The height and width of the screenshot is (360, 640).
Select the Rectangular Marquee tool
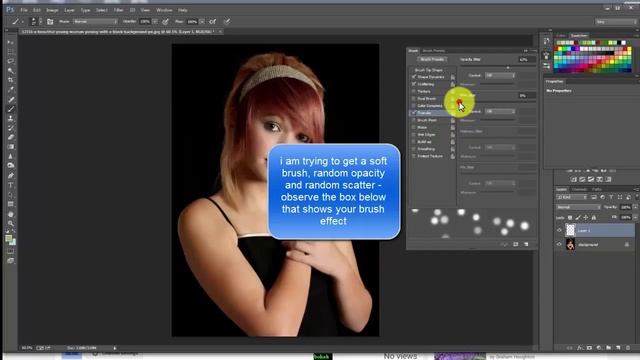click(x=11, y=52)
